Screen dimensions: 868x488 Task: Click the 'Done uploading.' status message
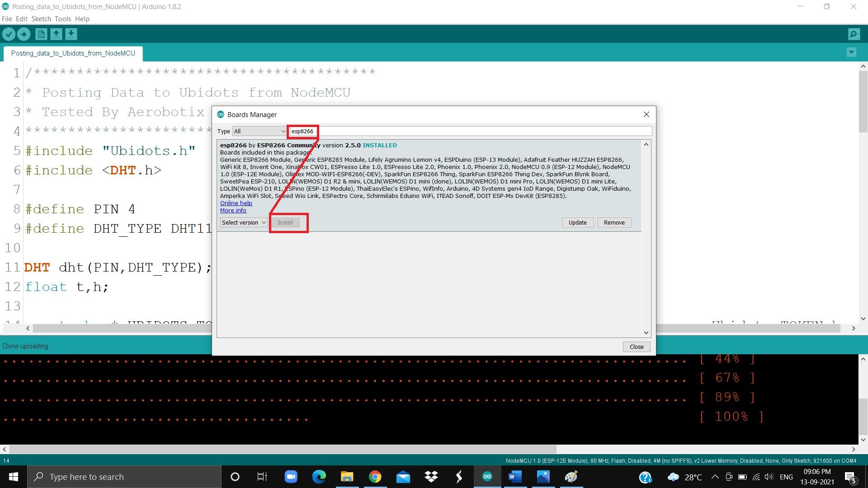click(26, 346)
